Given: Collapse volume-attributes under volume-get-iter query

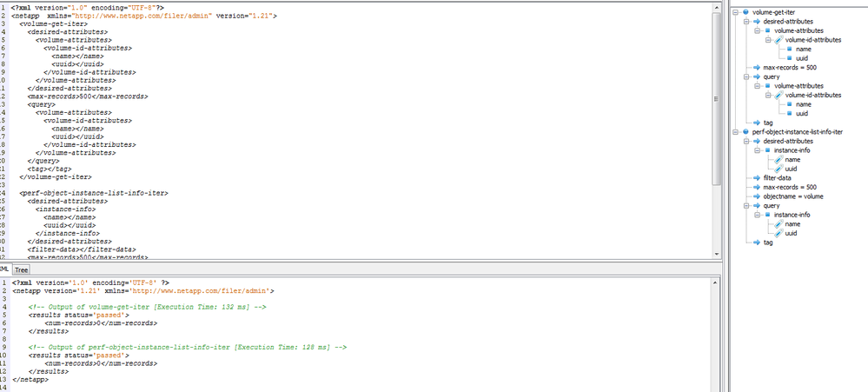Looking at the screenshot, I should [758, 86].
